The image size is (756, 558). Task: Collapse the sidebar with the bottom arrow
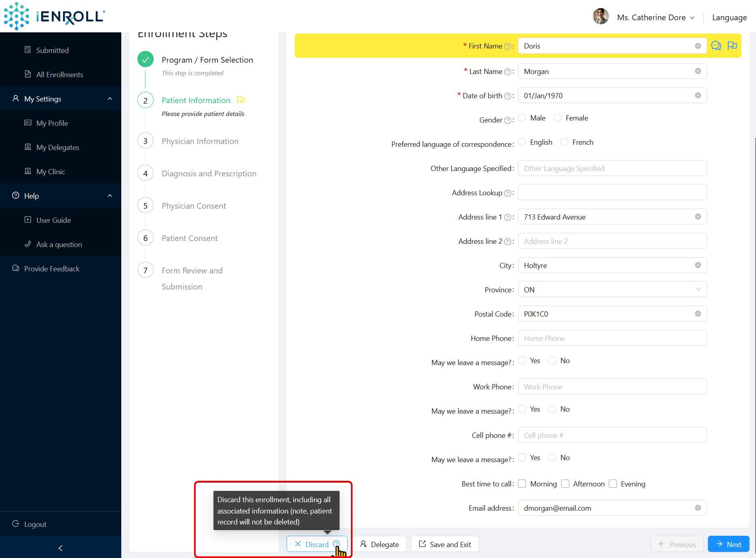click(x=61, y=548)
